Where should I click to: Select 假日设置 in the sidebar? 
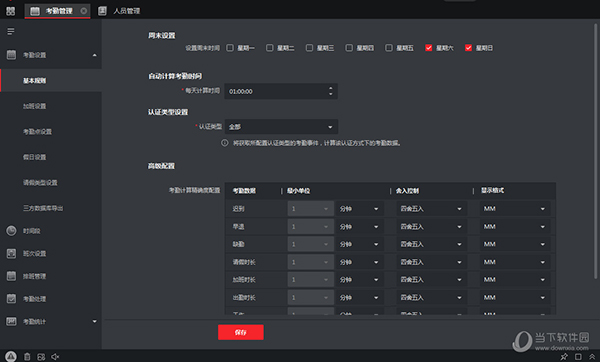[x=34, y=157]
